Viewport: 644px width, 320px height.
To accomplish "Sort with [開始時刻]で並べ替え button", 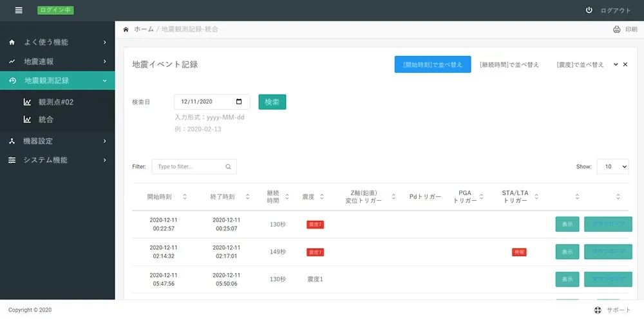I will 433,64.
